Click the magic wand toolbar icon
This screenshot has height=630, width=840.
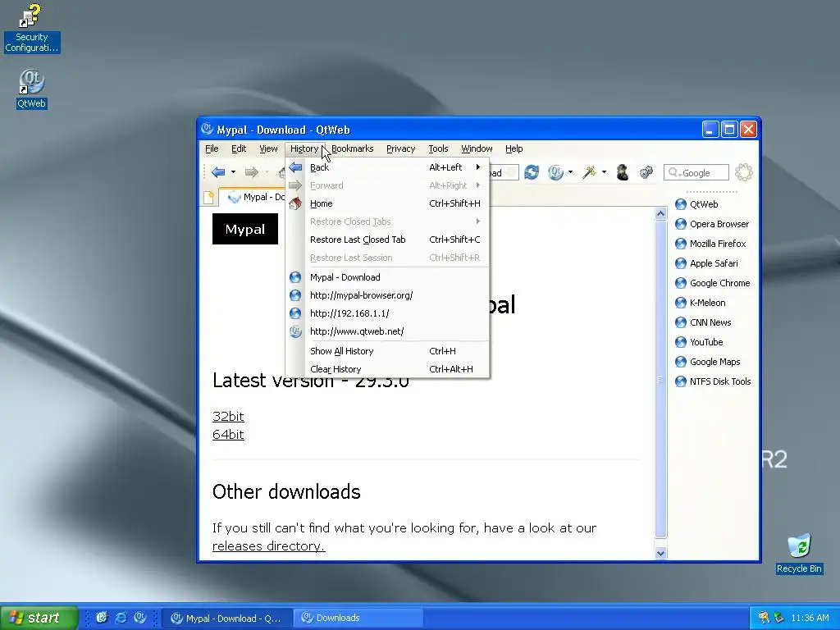click(x=589, y=172)
